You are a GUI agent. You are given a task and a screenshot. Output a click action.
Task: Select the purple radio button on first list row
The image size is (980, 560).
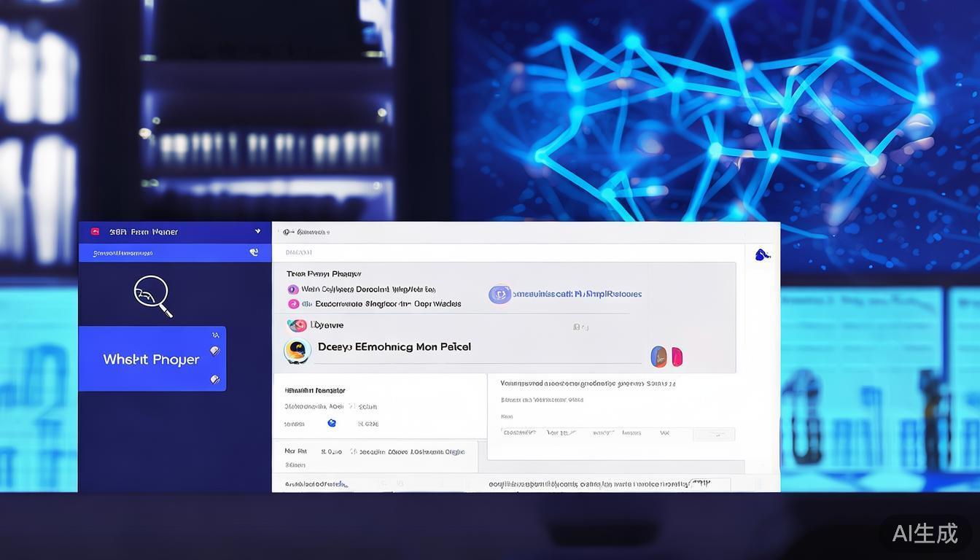click(293, 289)
